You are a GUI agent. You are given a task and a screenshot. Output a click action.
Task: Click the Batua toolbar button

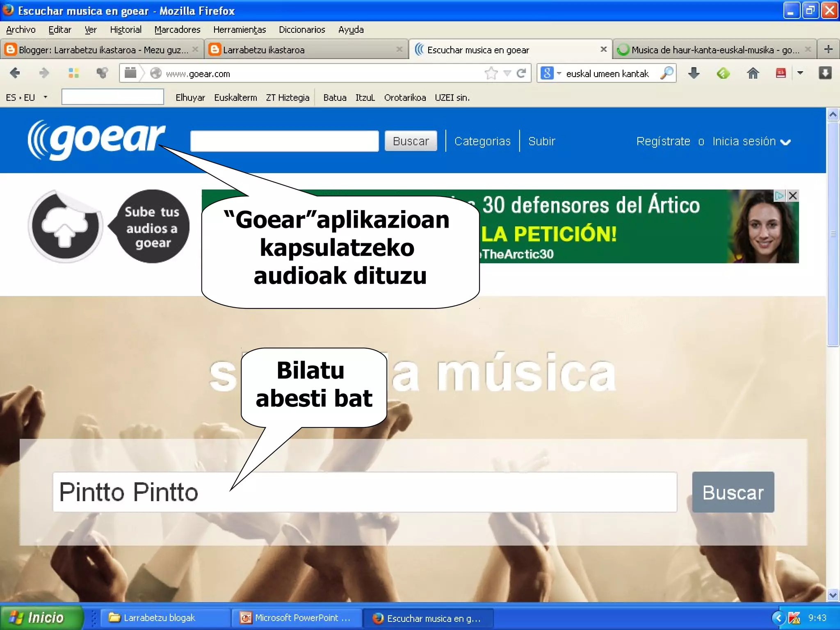click(335, 98)
